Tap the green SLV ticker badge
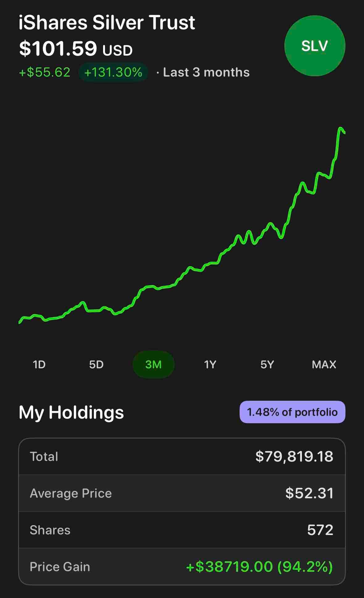The height and width of the screenshot is (598, 364). coord(315,46)
